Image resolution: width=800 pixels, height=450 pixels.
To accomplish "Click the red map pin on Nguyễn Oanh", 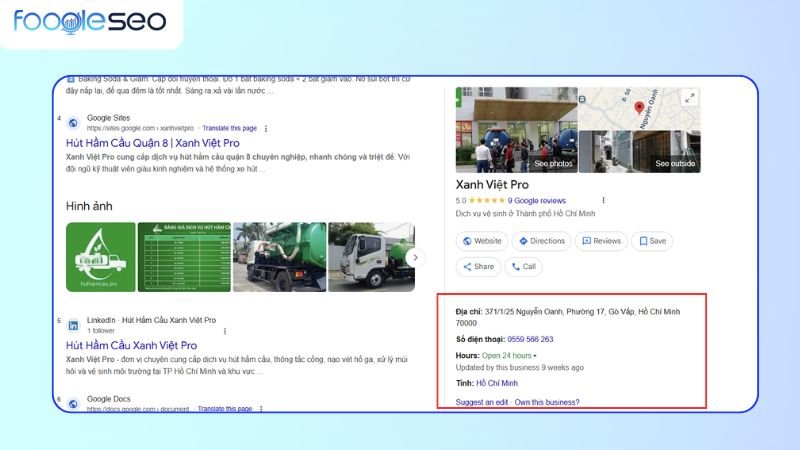I will 639,107.
